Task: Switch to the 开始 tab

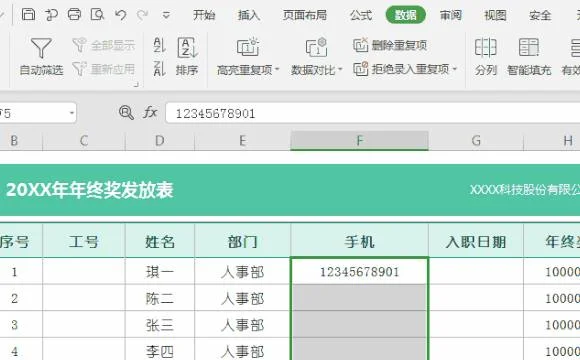Action: tap(204, 15)
